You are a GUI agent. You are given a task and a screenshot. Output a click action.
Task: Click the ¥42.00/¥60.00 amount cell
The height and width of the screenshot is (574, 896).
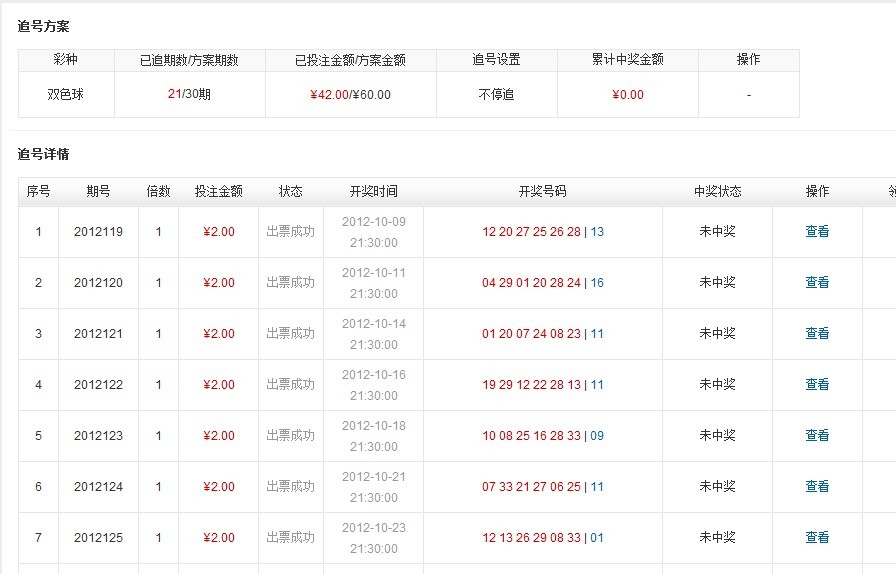pos(350,95)
